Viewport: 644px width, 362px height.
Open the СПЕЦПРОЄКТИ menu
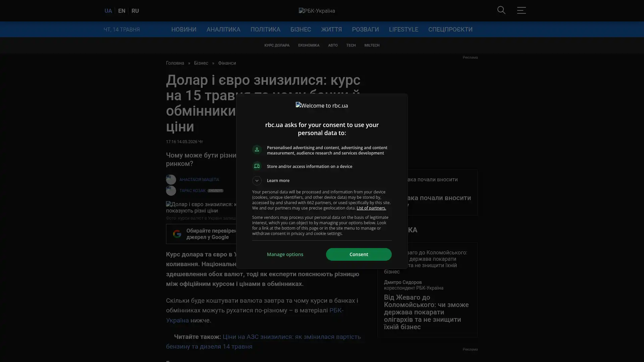pos(450,29)
